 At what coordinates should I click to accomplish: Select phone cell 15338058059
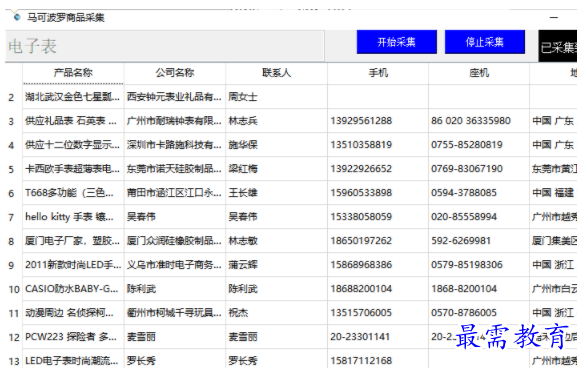[378, 217]
